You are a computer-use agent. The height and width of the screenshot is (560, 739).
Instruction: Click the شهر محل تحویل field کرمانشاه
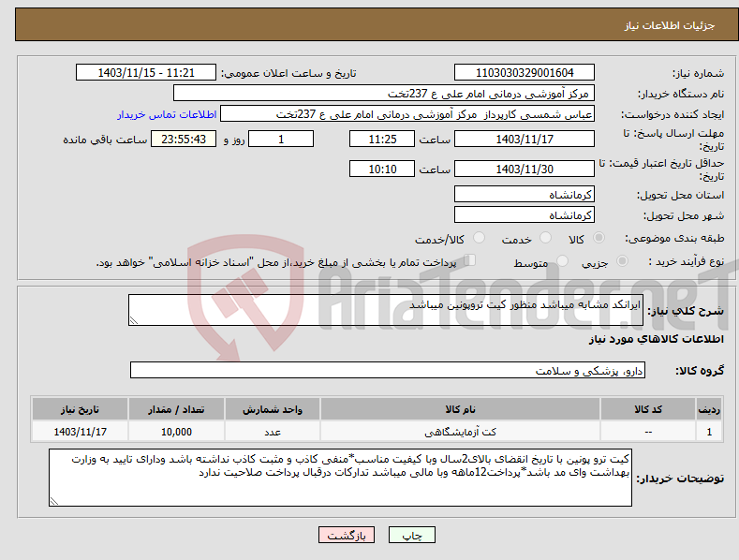[x=525, y=215]
